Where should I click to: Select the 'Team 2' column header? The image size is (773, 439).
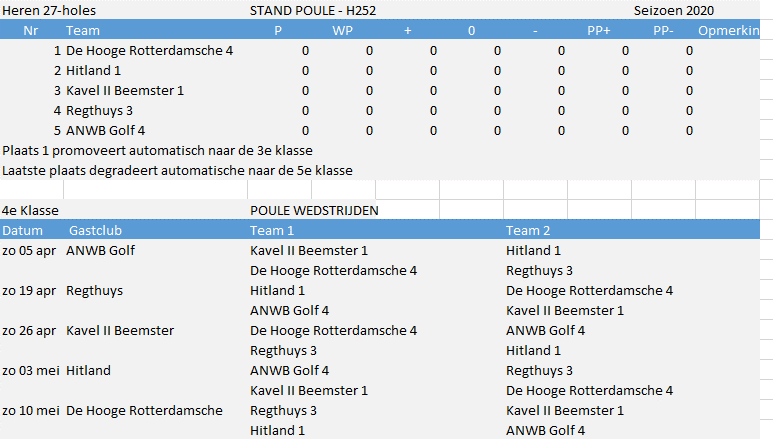pyautogui.click(x=527, y=230)
